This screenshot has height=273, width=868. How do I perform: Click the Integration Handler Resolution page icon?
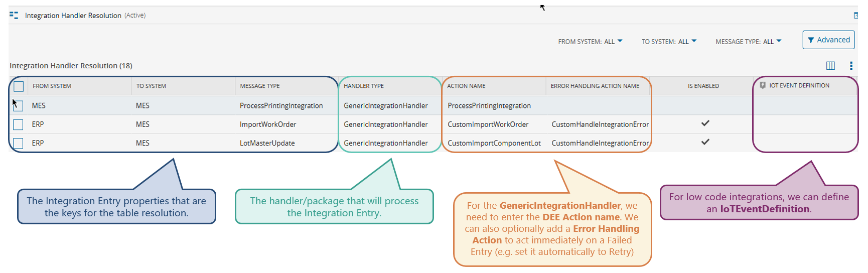tap(14, 16)
